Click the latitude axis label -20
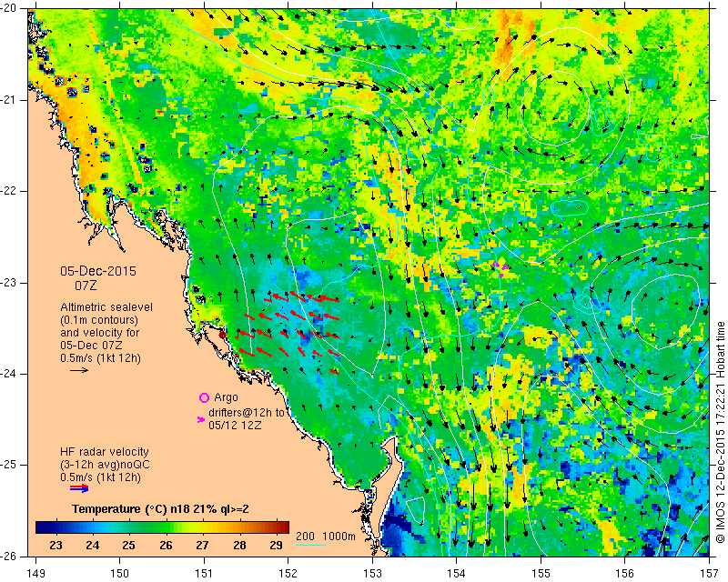This screenshot has width=728, height=582. point(9,9)
